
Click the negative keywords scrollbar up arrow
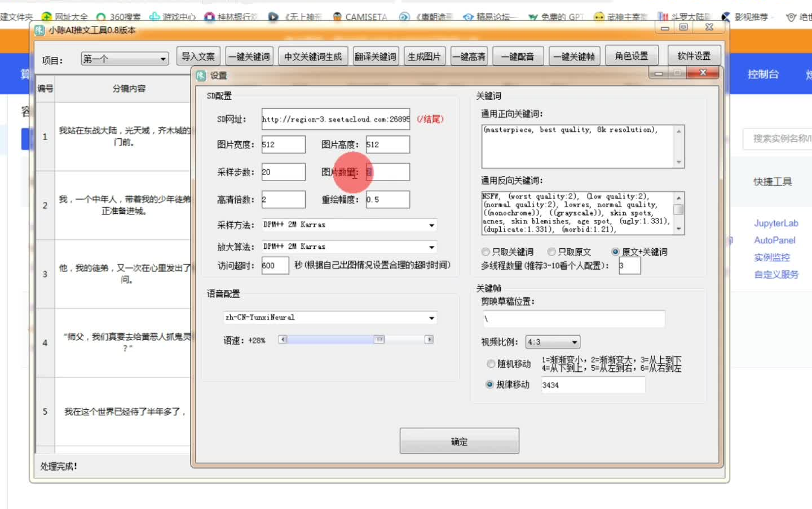tap(679, 198)
